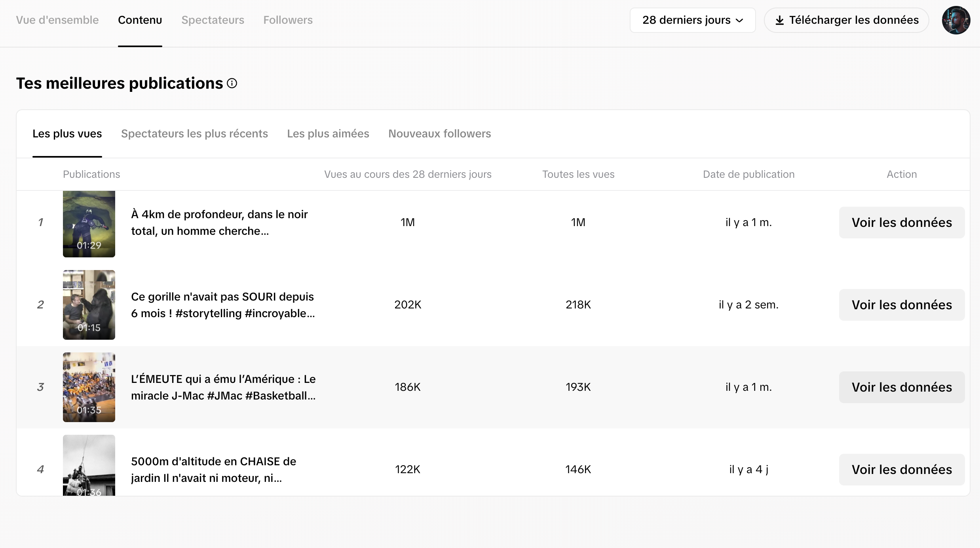
Task: Open the Followers tab
Action: point(288,20)
